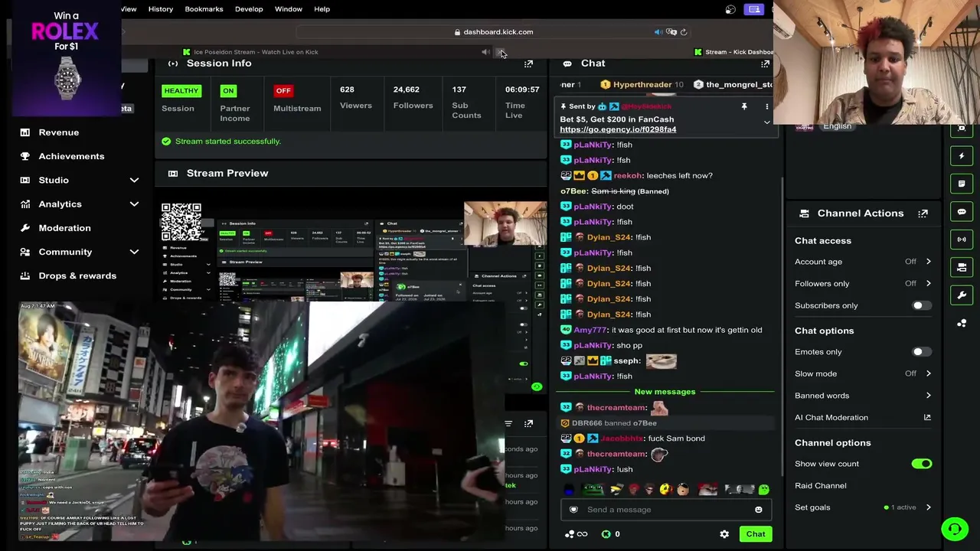980x551 pixels.
Task: Mute audio on the Ice Poseidon tab
Action: (x=485, y=52)
